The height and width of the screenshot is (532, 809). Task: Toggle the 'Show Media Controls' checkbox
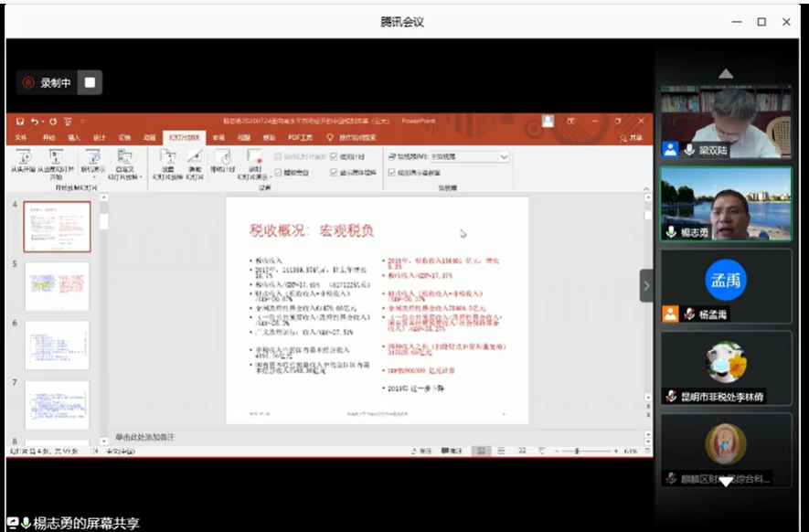click(x=333, y=172)
